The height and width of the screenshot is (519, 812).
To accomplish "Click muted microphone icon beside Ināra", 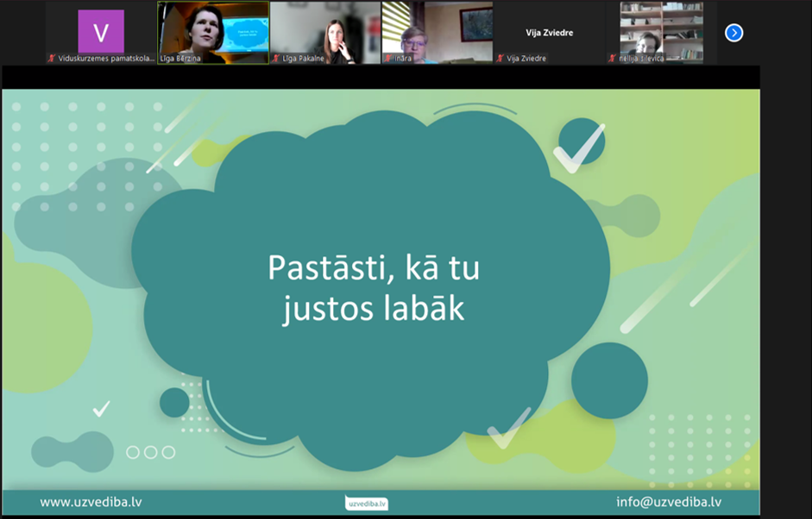I will [387, 59].
